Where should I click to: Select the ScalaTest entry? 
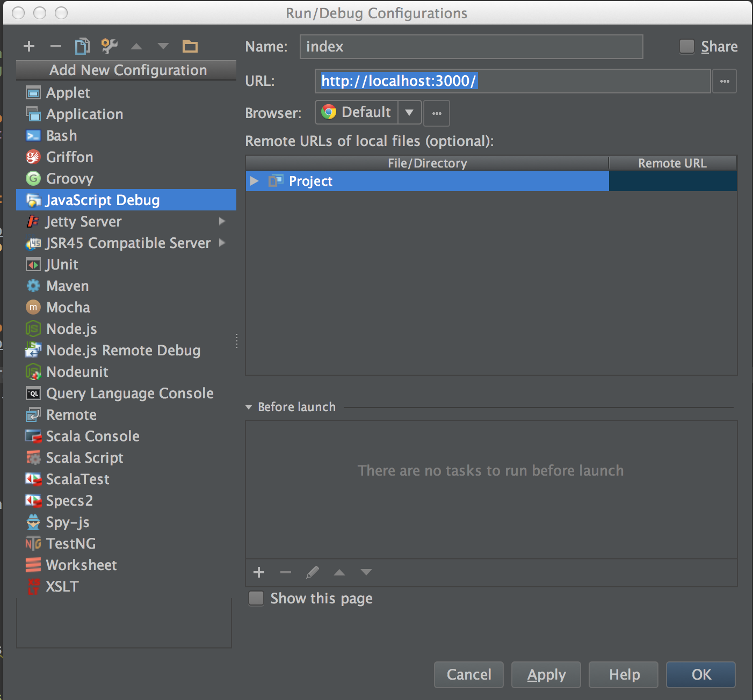point(126,479)
